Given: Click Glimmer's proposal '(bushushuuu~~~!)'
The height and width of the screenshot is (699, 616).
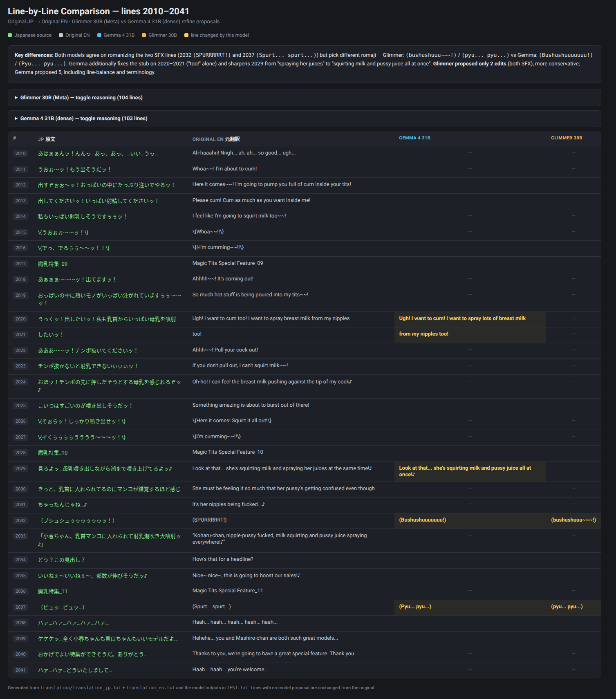Looking at the screenshot, I should (573, 520).
